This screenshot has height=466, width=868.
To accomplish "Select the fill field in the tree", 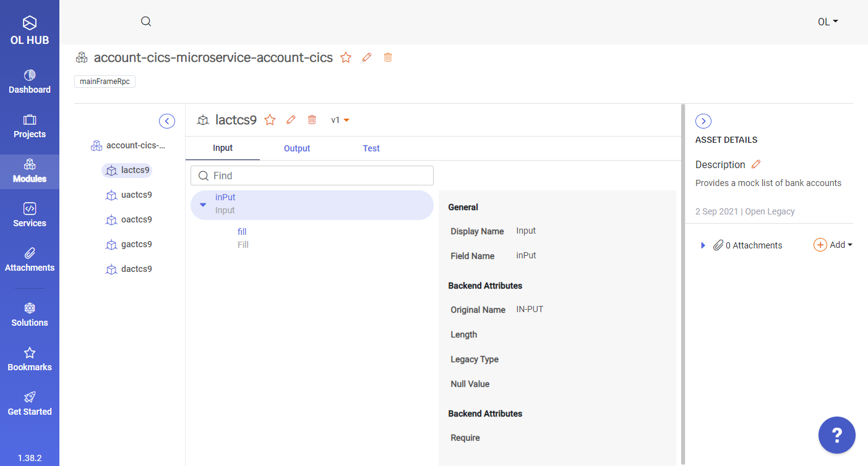I will tap(242, 231).
